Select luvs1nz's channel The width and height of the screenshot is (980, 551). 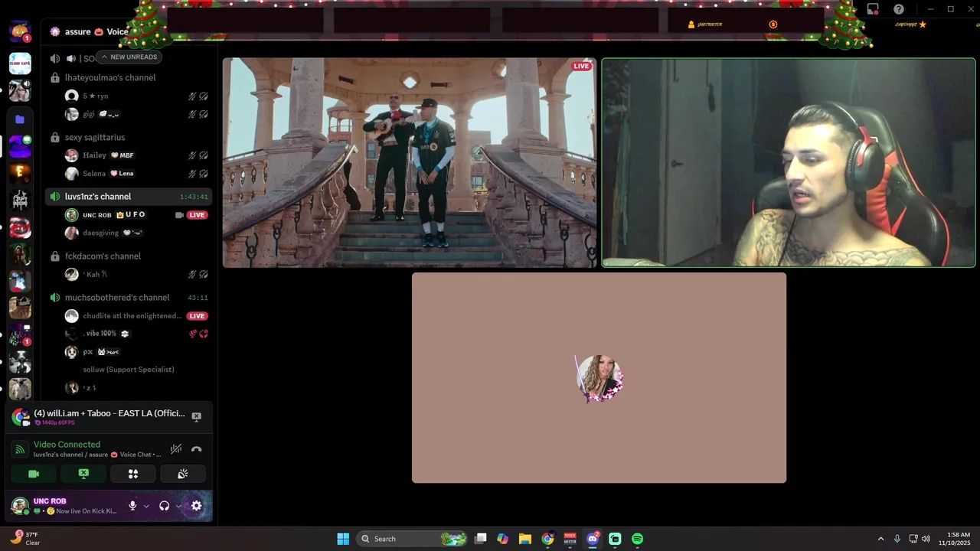pyautogui.click(x=129, y=197)
